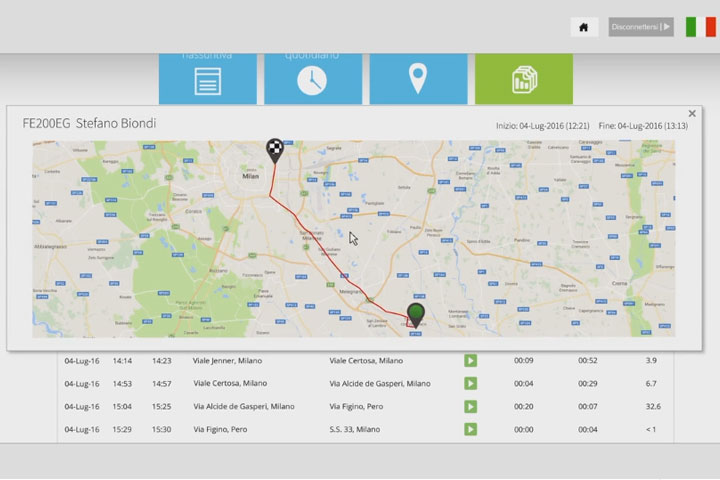Play the Viale Jenner to Viale Certosa trip
The width and height of the screenshot is (720, 480).
tap(470, 360)
